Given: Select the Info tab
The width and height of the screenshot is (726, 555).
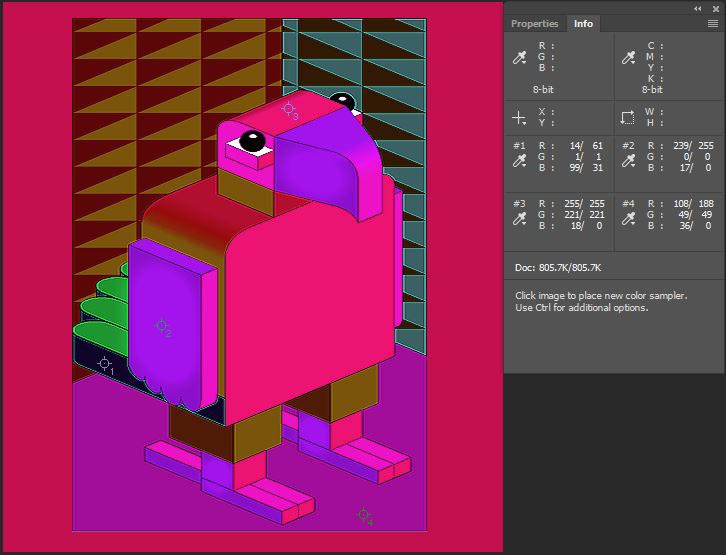Looking at the screenshot, I should [x=583, y=24].
